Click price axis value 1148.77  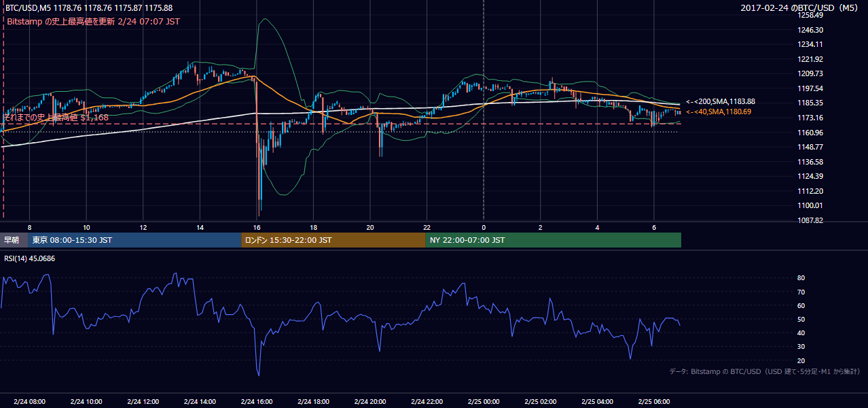pyautogui.click(x=810, y=147)
